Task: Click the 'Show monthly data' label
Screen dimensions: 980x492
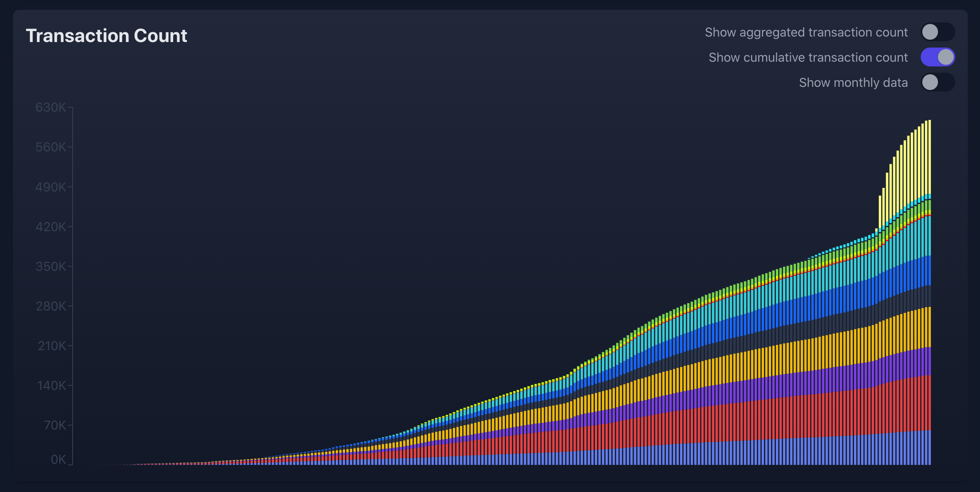Action: click(853, 83)
